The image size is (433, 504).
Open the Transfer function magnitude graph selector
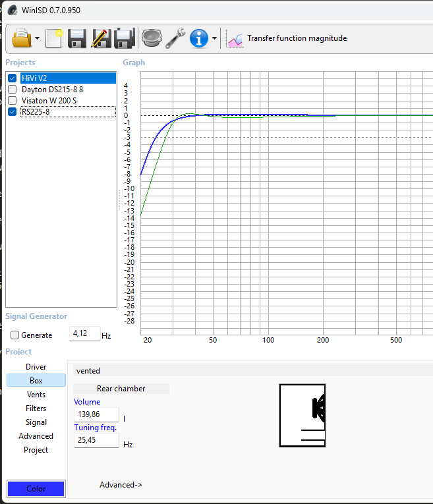click(x=297, y=38)
